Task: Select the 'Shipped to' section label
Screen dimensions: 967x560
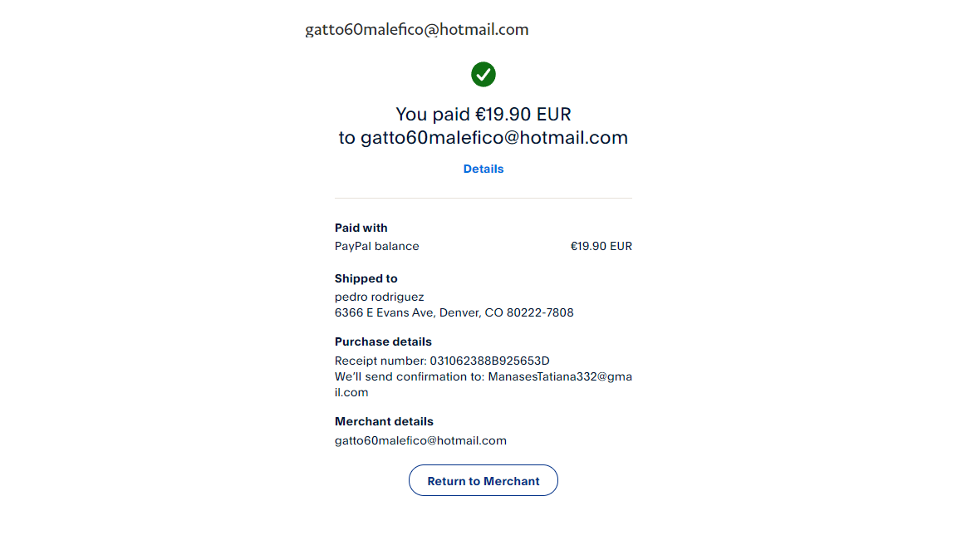Action: (x=366, y=278)
